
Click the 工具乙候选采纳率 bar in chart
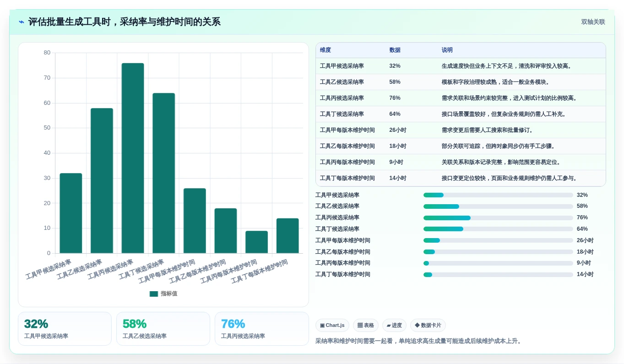coord(102,181)
